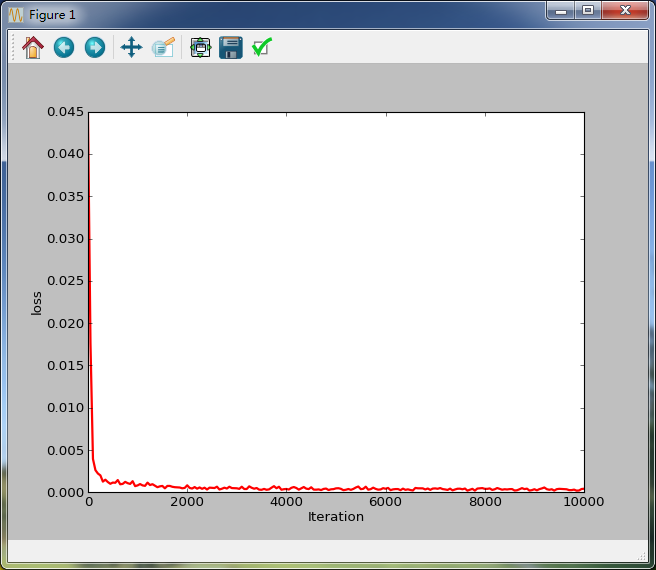Click the toolbar's dotted drag handle
The image size is (656, 570).
[x=13, y=47]
